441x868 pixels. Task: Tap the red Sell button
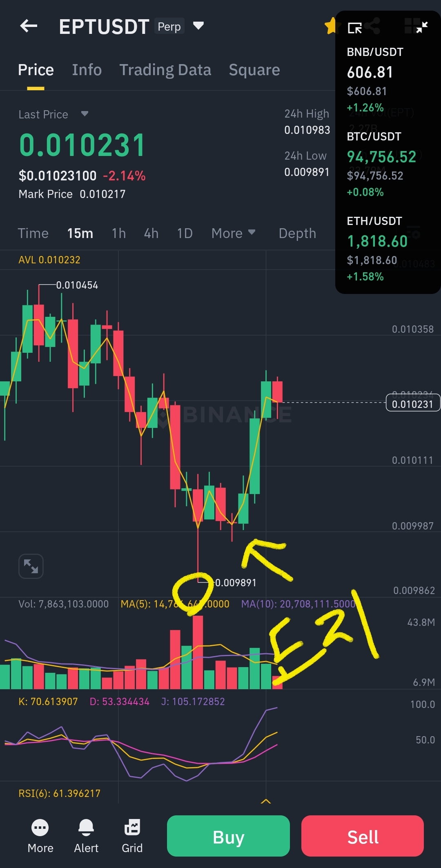[363, 836]
